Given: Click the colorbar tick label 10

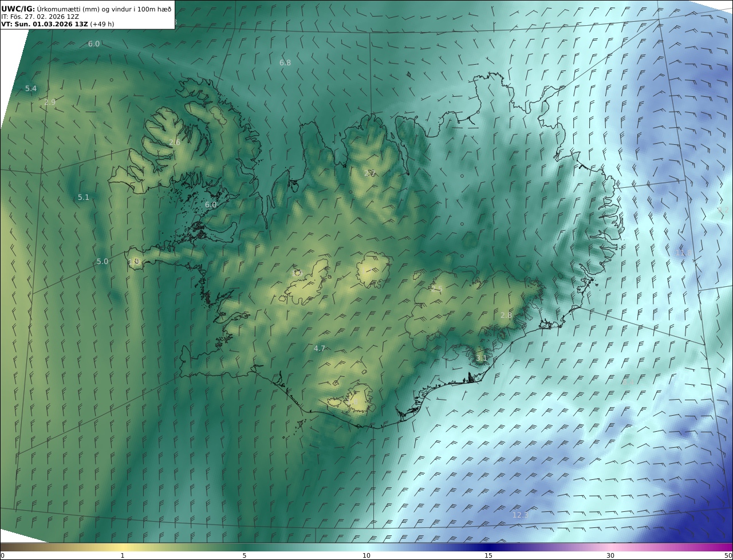Looking at the screenshot, I should (x=366, y=555).
